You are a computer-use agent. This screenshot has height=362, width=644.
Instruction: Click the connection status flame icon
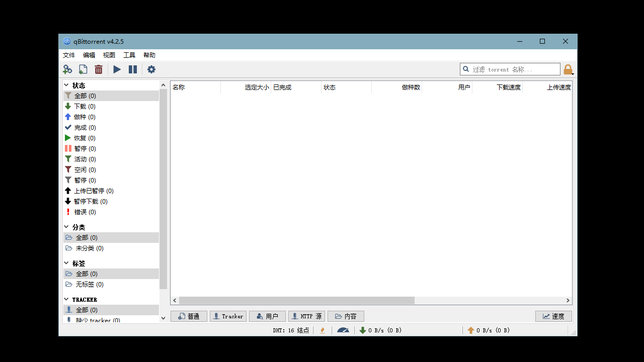pos(323,330)
